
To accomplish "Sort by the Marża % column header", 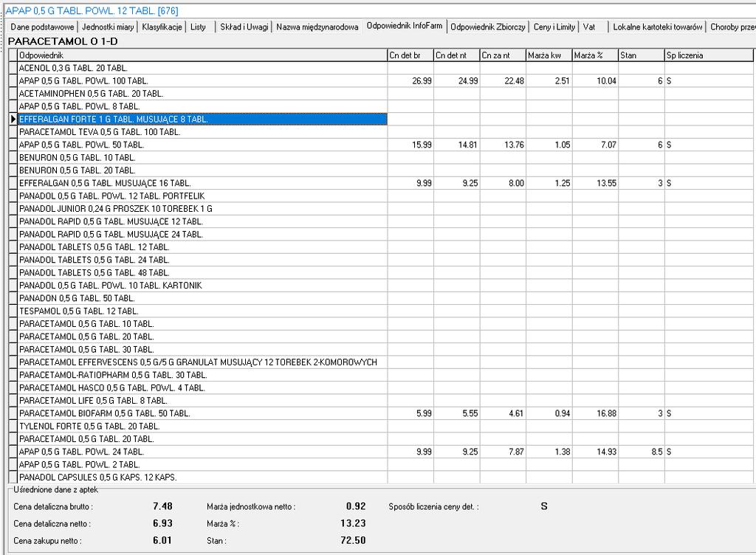I will 595,55.
